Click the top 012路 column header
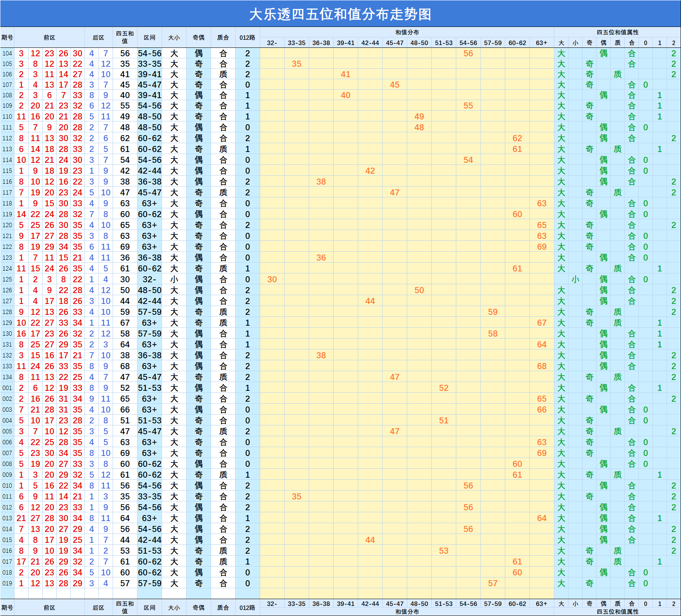Screen dimensions: 681x616 248,37
